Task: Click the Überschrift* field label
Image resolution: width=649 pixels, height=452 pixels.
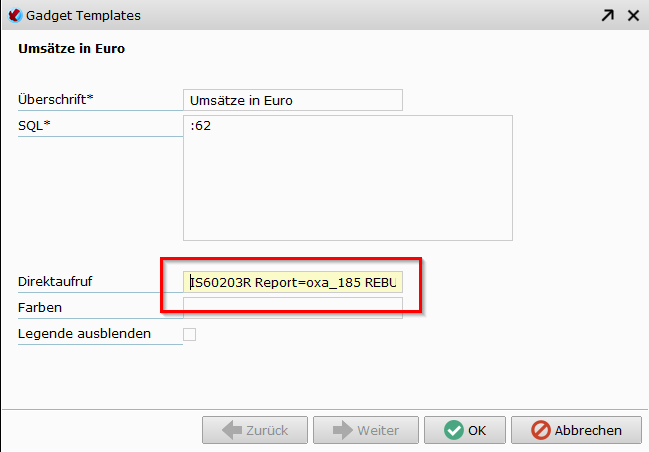Action: click(x=56, y=99)
